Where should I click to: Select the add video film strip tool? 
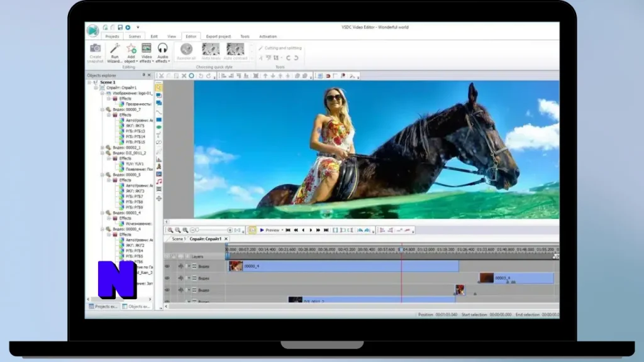[x=159, y=189]
